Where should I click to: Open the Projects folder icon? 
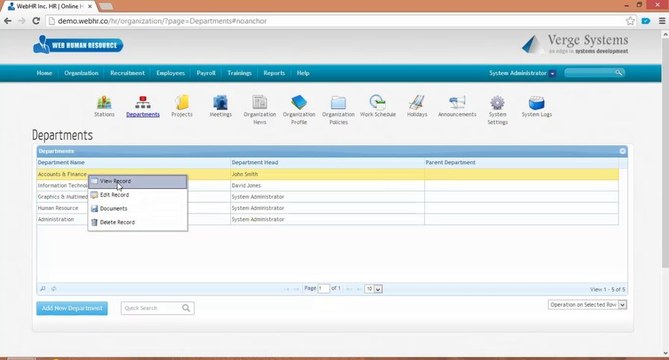(x=182, y=103)
